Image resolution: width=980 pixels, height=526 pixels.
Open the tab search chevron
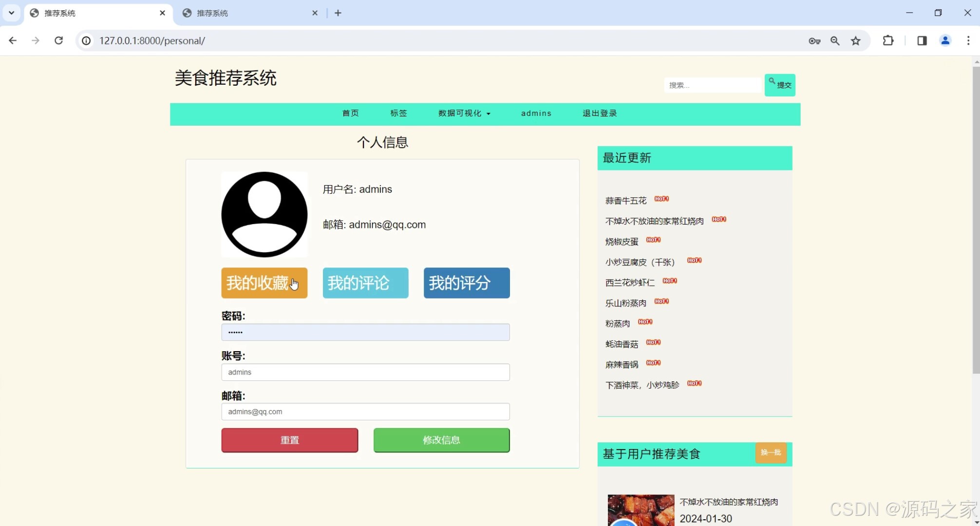coord(11,13)
